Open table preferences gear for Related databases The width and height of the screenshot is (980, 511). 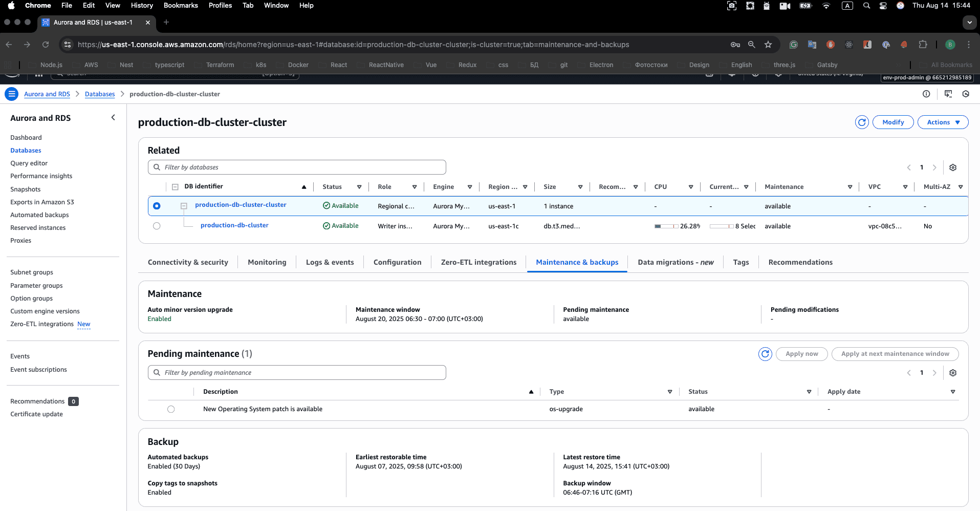point(952,167)
